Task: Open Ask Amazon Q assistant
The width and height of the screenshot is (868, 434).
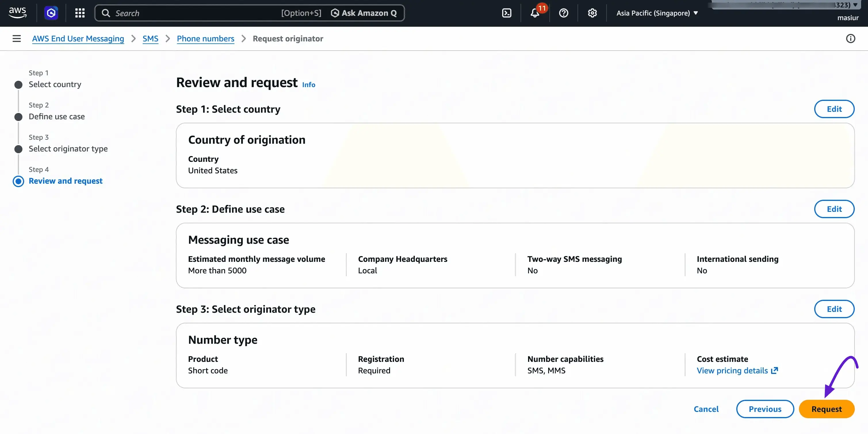Action: pyautogui.click(x=364, y=13)
